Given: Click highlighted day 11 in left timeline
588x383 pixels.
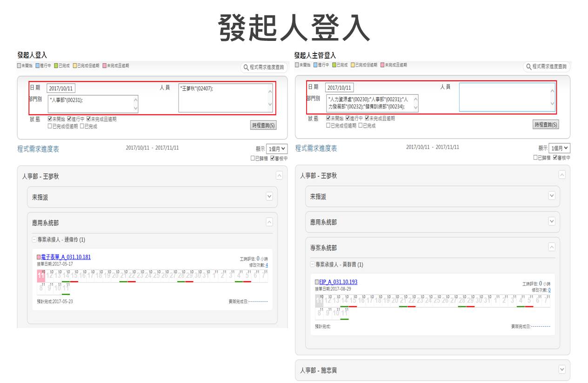Looking at the screenshot, I should (40, 276).
